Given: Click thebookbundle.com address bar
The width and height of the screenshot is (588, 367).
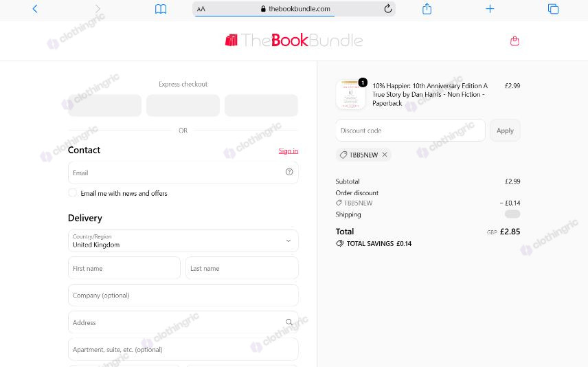Looking at the screenshot, I should pyautogui.click(x=293, y=9).
